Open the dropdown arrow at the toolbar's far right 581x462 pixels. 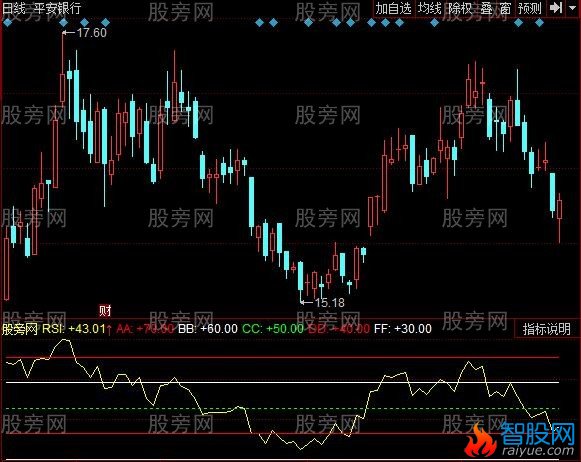(572, 8)
